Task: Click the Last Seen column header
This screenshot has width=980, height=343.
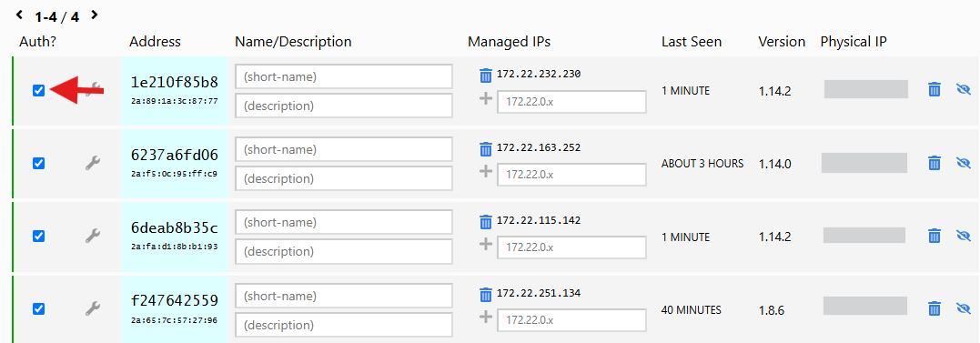Action: [692, 42]
